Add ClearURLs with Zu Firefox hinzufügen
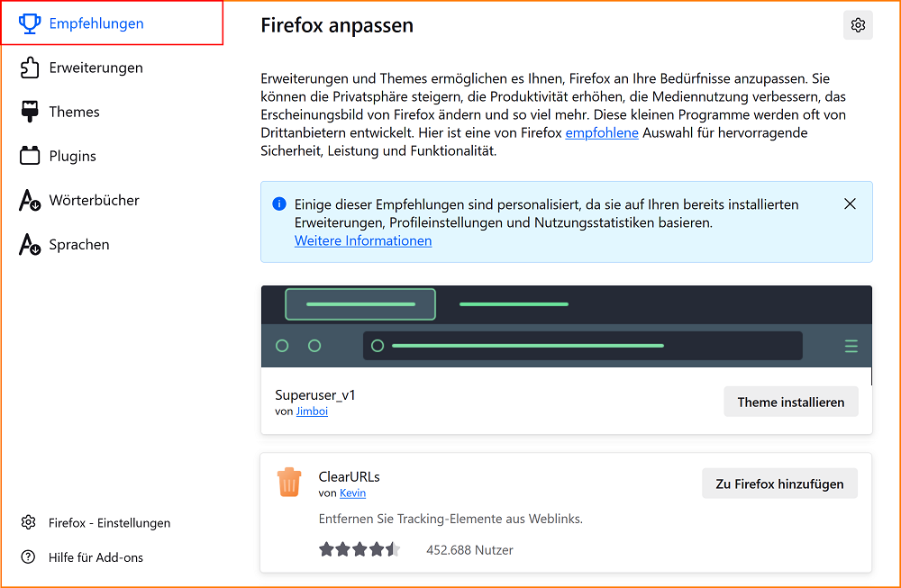 pyautogui.click(x=779, y=484)
